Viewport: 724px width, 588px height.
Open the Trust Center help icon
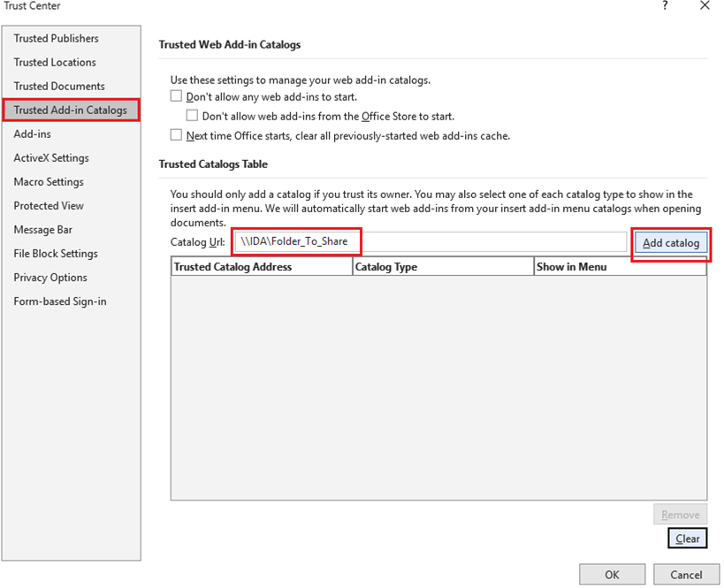point(665,6)
